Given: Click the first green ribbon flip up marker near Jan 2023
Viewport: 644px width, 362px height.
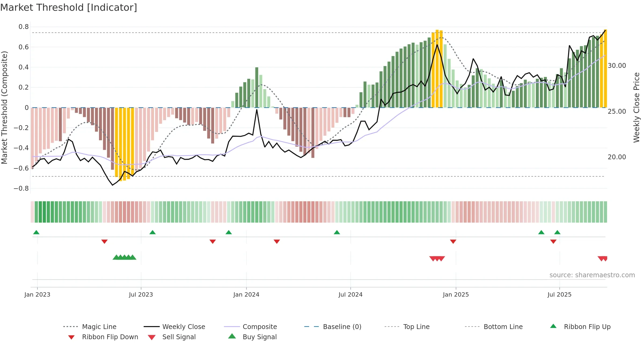Looking at the screenshot, I should pyautogui.click(x=36, y=232).
